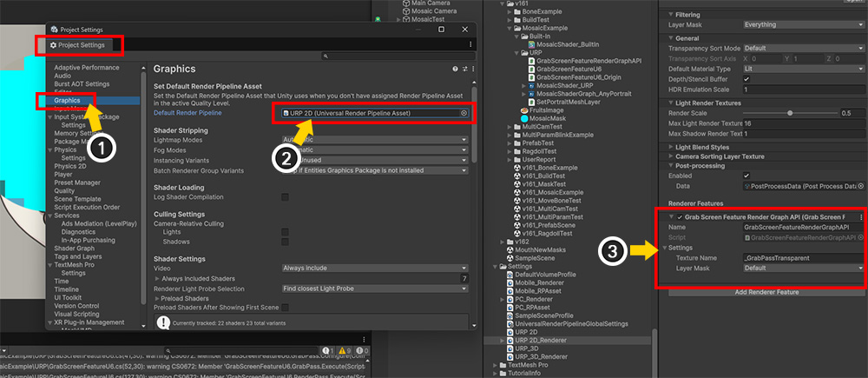The height and width of the screenshot is (378, 868).
Task: Open the Project Settings window kebab menu
Action: [x=470, y=45]
